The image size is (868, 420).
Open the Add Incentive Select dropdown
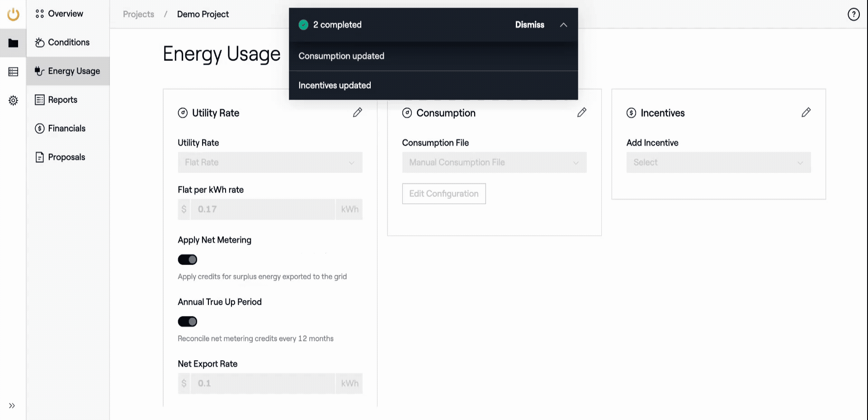[718, 162]
